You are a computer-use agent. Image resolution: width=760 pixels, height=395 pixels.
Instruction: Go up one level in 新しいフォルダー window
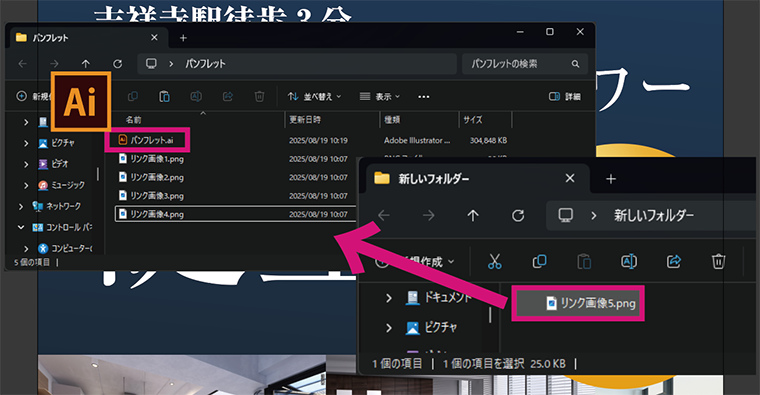473,215
